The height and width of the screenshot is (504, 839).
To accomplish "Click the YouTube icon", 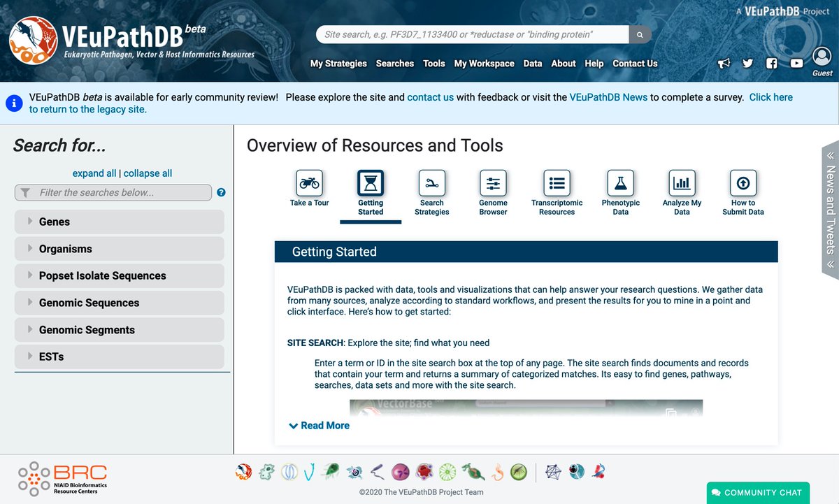I will pyautogui.click(x=796, y=63).
